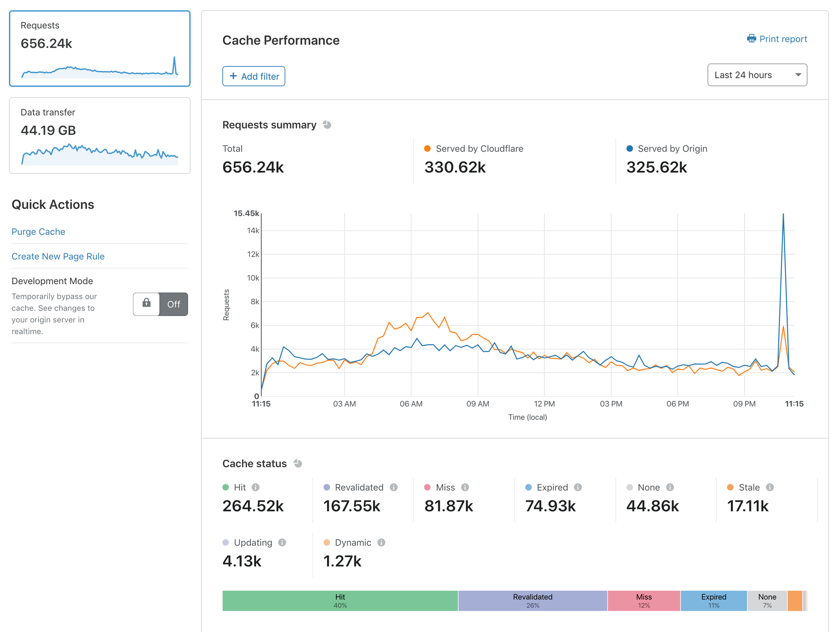The width and height of the screenshot is (840, 632).
Task: Click the info icon beside Dynamic
Action: pos(382,542)
